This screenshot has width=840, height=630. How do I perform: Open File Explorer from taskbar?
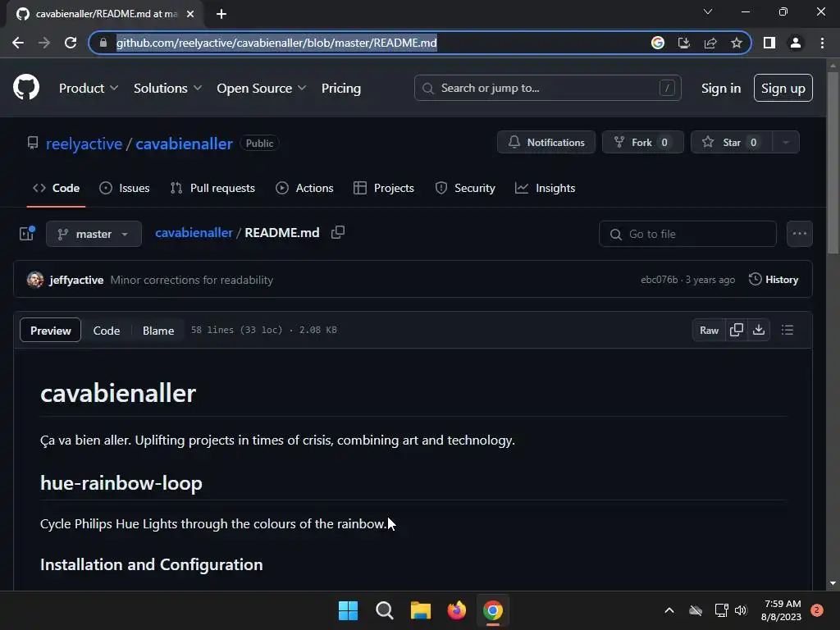click(421, 610)
